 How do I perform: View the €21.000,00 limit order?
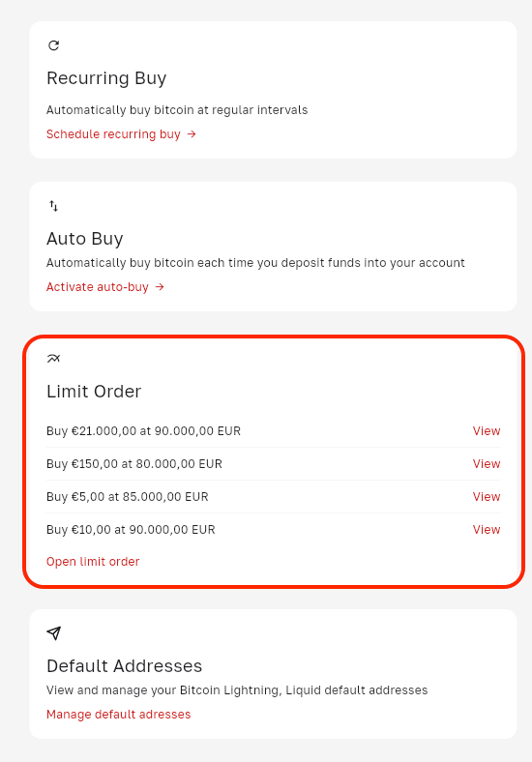(x=487, y=430)
